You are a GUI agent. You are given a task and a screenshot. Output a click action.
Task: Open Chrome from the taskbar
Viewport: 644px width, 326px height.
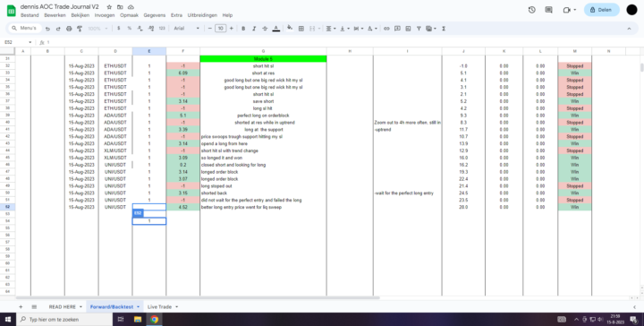coord(154,319)
